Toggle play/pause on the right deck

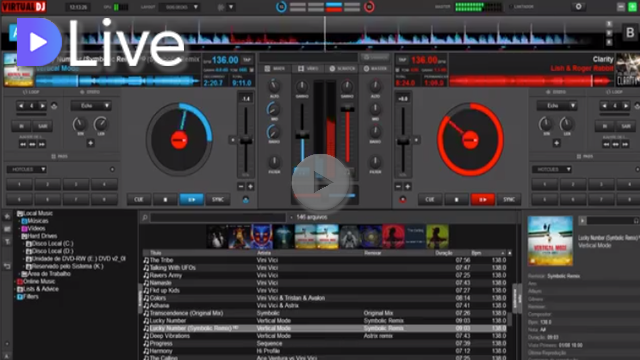point(482,200)
